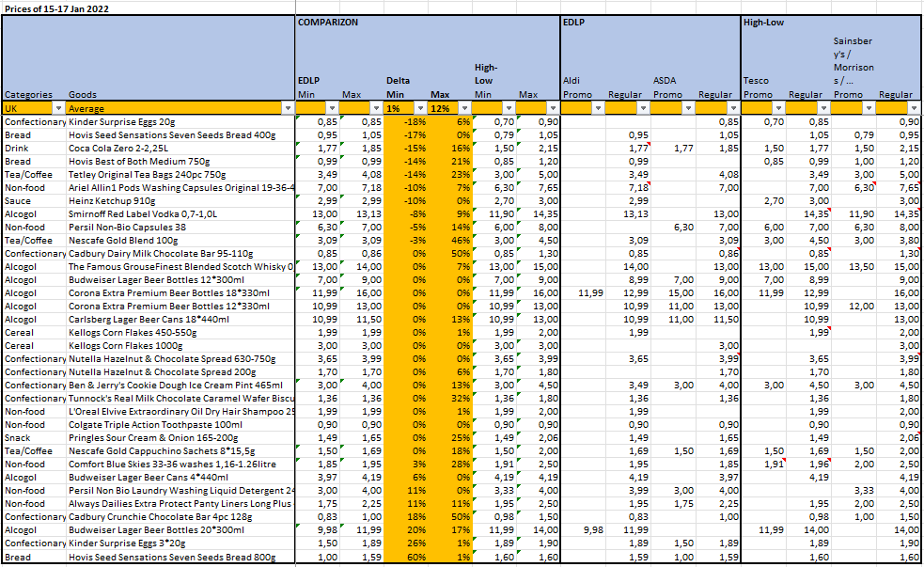Open the filter dropdown on the Average cell
The width and height of the screenshot is (924, 567).
pos(288,108)
